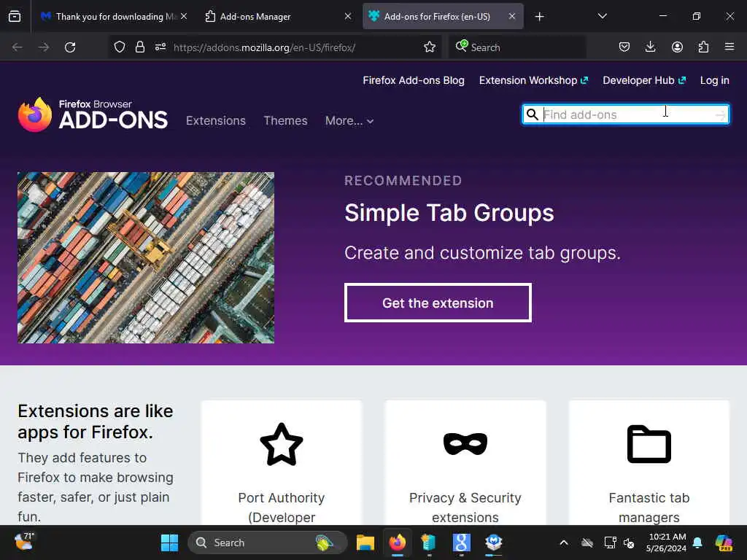
Task: Open File Explorer from taskbar
Action: [365, 542]
